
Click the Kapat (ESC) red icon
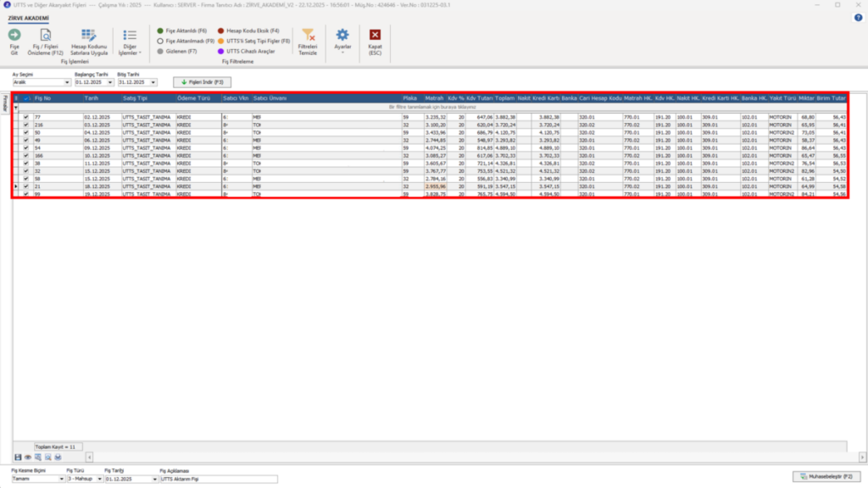pyautogui.click(x=375, y=35)
